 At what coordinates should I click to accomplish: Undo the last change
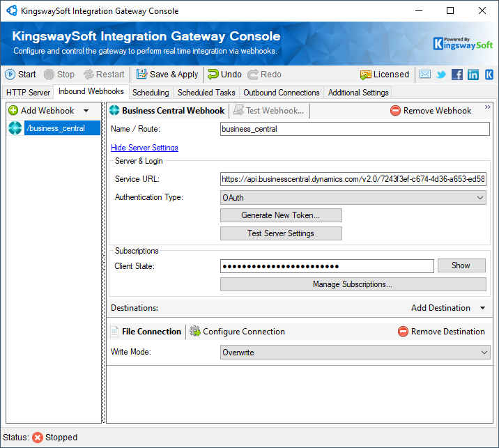pyautogui.click(x=224, y=75)
